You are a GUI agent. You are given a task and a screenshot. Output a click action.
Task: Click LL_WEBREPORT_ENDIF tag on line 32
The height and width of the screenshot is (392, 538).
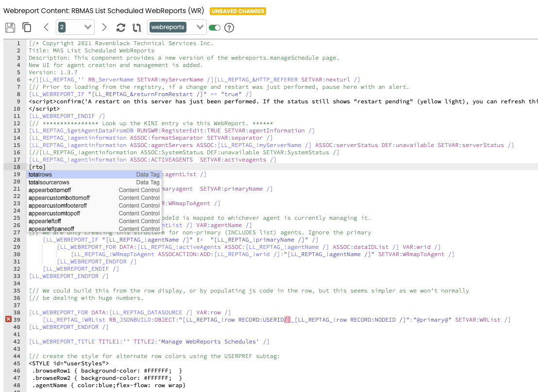point(81,269)
